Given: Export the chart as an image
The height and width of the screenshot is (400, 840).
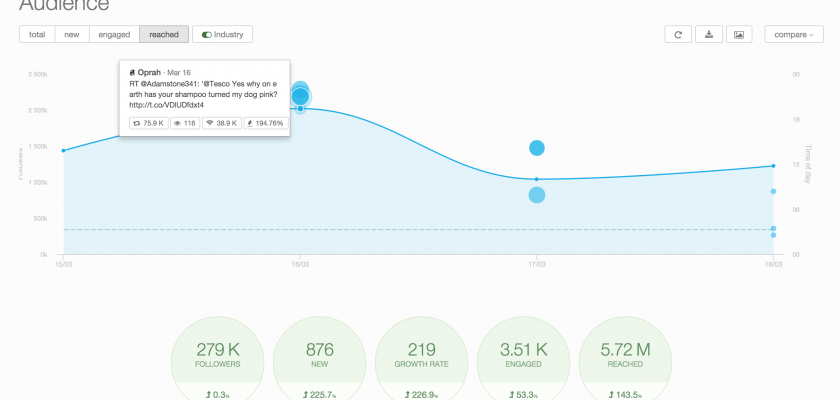Looking at the screenshot, I should [x=739, y=35].
